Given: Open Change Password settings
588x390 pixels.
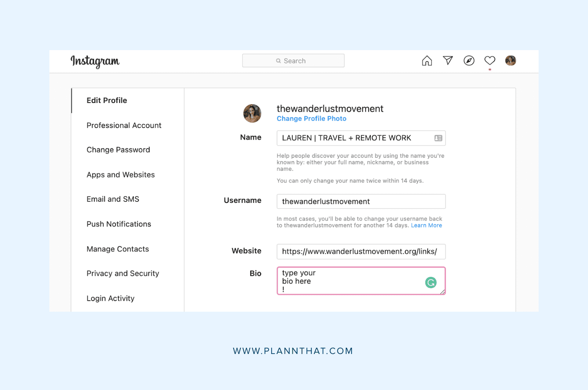Looking at the screenshot, I should [118, 150].
